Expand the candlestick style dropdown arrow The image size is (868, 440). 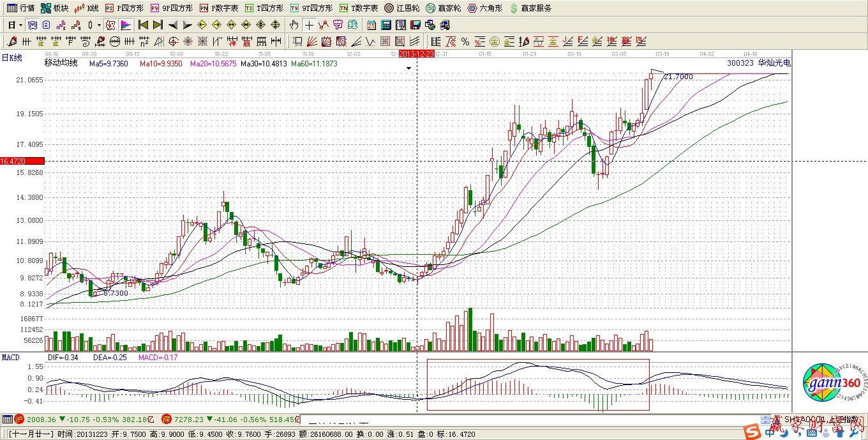pyautogui.click(x=98, y=25)
